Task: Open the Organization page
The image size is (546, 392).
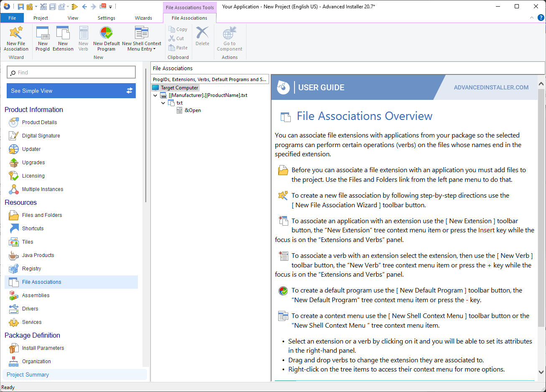Action: coord(36,361)
